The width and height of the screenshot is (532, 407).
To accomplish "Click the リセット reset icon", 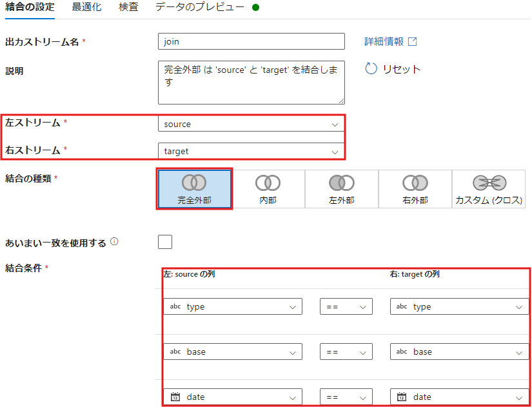I will point(371,69).
